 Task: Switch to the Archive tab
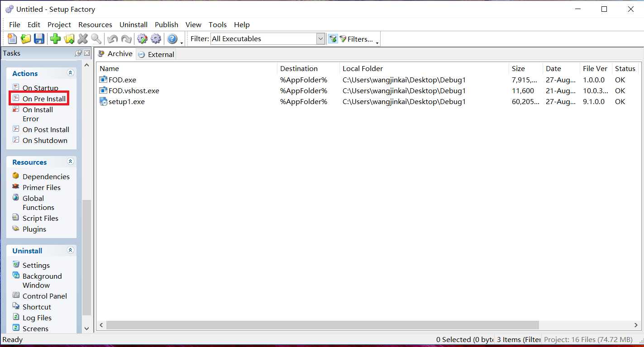(x=115, y=54)
